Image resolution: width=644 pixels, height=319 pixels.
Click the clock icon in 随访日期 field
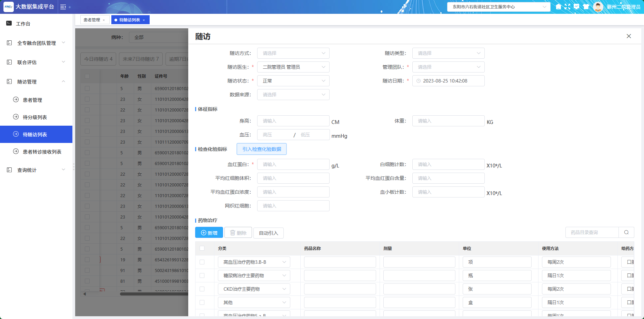pos(419,81)
